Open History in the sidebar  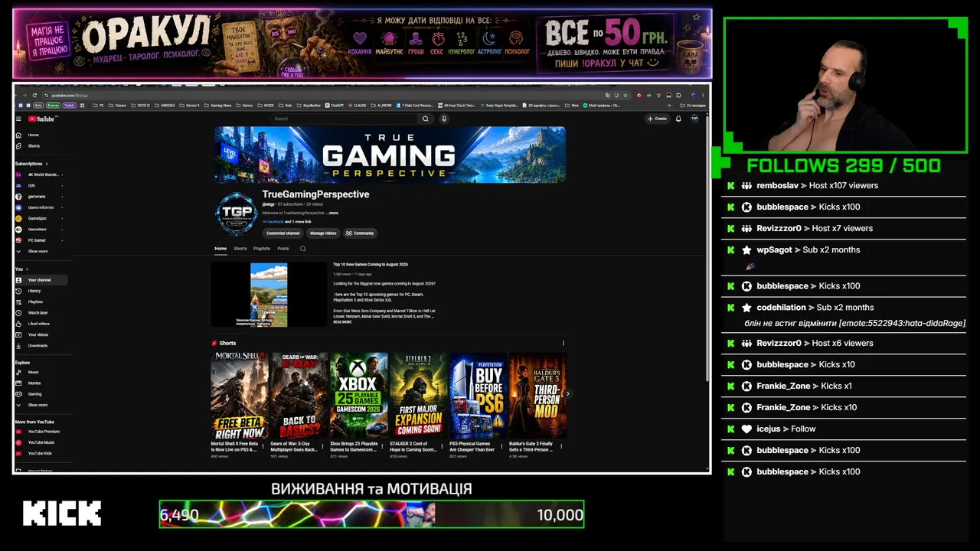40,291
